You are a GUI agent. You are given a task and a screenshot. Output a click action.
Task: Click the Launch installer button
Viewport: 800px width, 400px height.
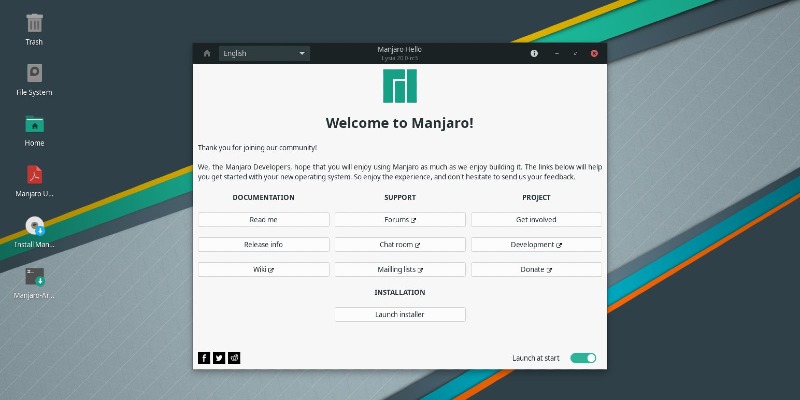[400, 314]
